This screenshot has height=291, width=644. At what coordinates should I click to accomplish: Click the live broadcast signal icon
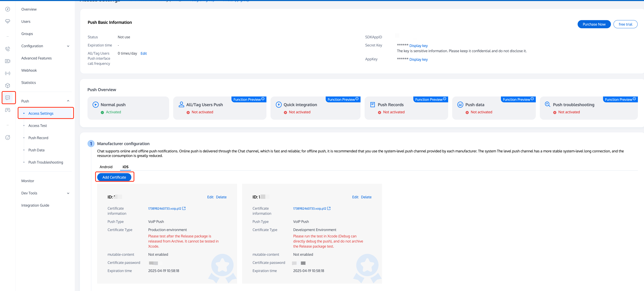click(8, 73)
